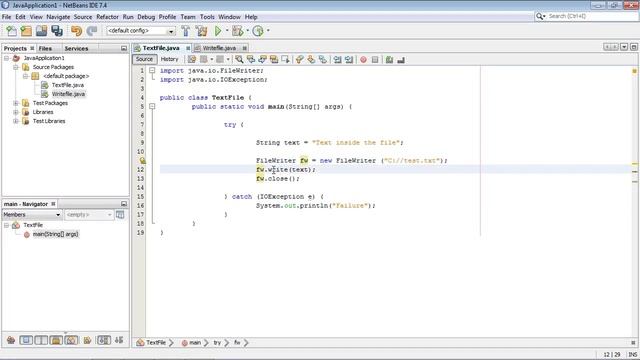The image size is (640, 360).
Task: Click the Previous Bookmark icon
Action: pyautogui.click(x=300, y=60)
